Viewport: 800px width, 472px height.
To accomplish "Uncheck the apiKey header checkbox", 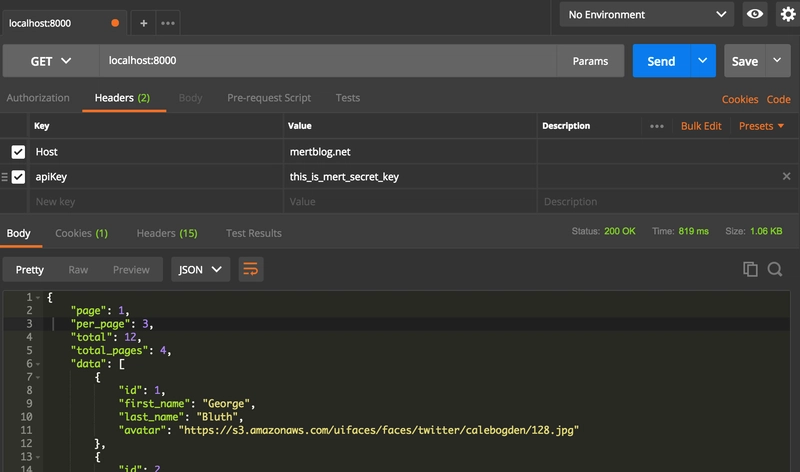I will [x=18, y=177].
